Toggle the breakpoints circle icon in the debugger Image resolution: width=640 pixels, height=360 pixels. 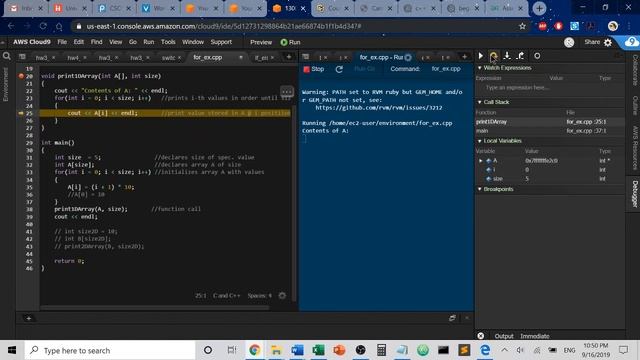click(x=537, y=56)
